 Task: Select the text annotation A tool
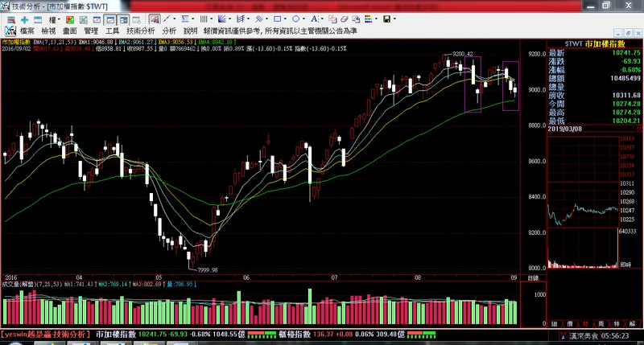pyautogui.click(x=314, y=18)
